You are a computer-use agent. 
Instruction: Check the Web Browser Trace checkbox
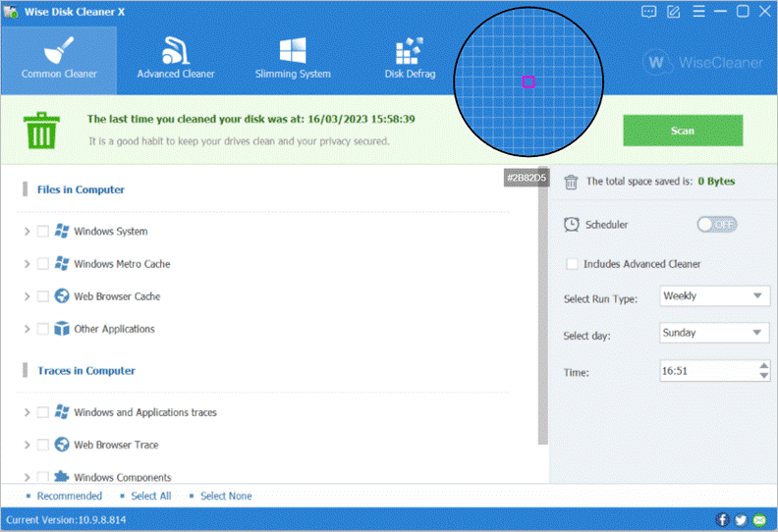click(x=43, y=446)
